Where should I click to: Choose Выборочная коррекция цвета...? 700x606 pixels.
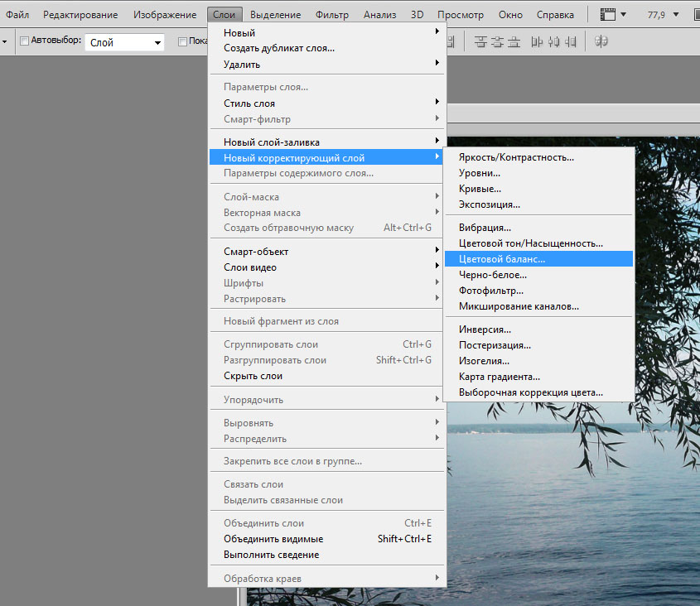pyautogui.click(x=538, y=392)
